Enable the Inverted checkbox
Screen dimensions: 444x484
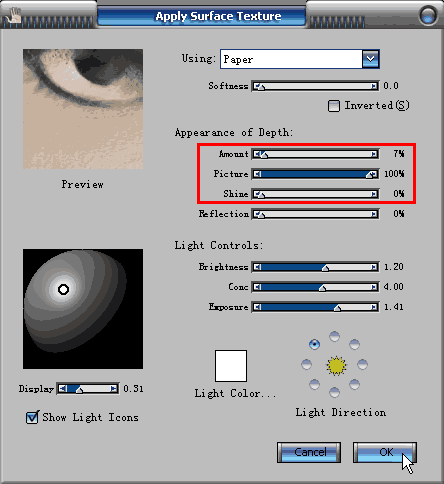pyautogui.click(x=334, y=106)
